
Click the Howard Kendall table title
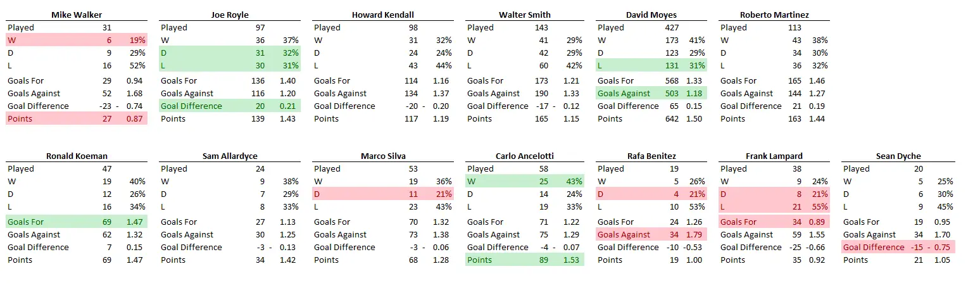382,15
